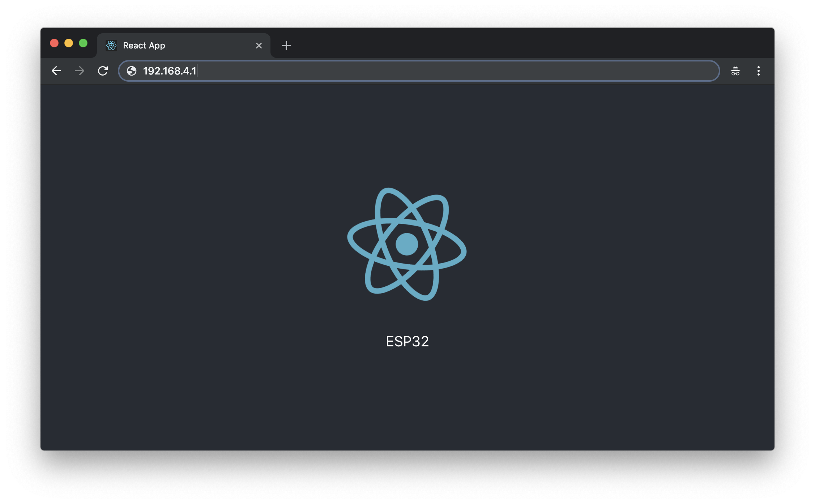Click blank page area below ESP32
The image size is (815, 504).
407,401
